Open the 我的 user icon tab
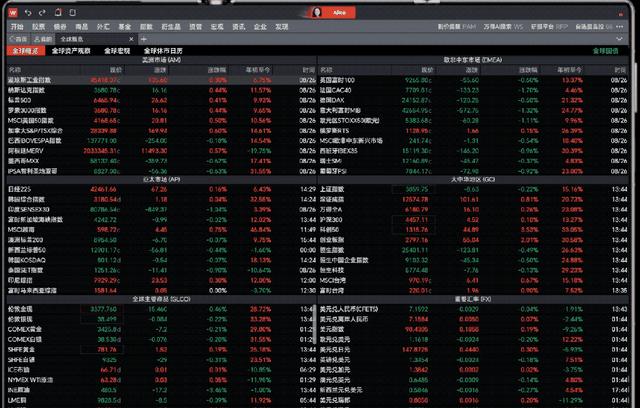 [x=47, y=37]
